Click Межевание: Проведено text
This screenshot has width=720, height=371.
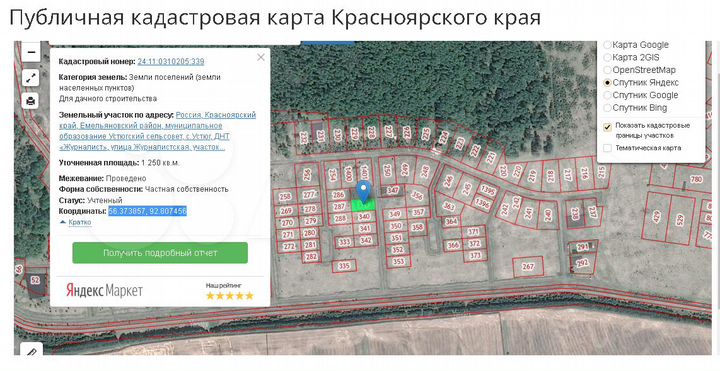[x=102, y=178]
